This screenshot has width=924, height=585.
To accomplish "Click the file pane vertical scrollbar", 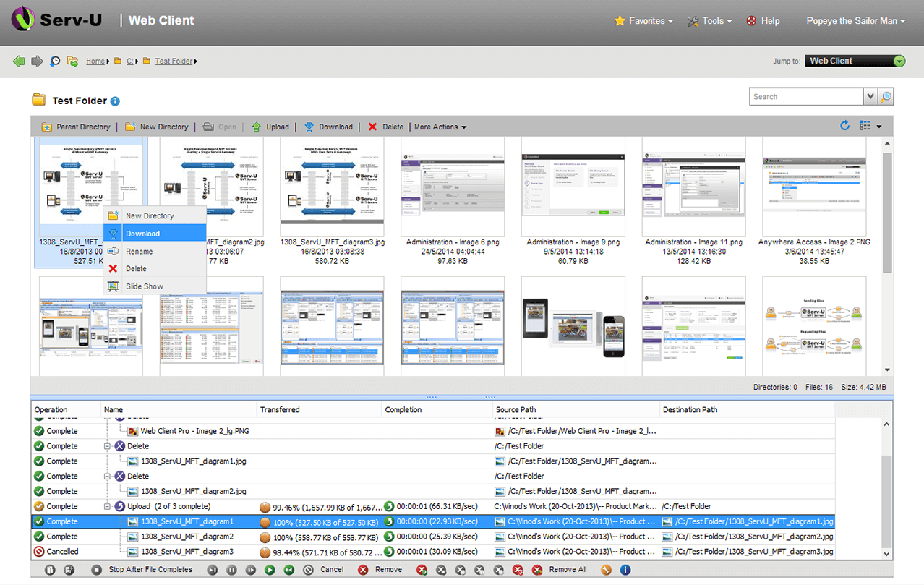I will coord(888,256).
